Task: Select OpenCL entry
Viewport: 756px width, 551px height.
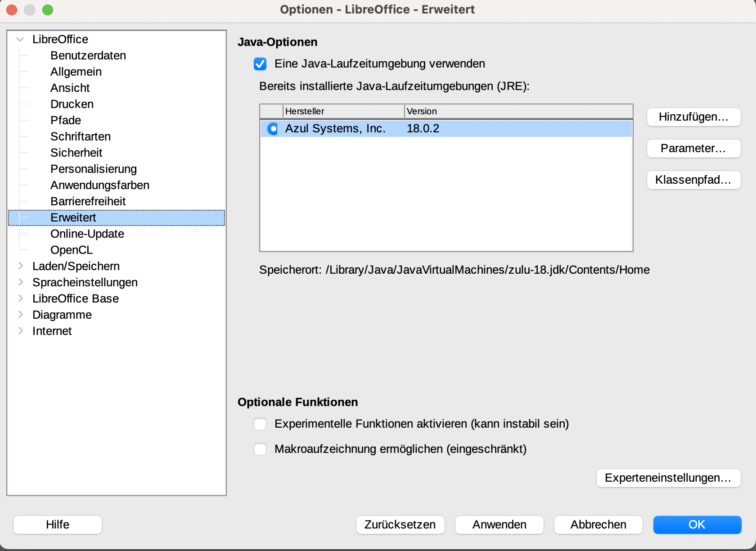Action: 72,250
